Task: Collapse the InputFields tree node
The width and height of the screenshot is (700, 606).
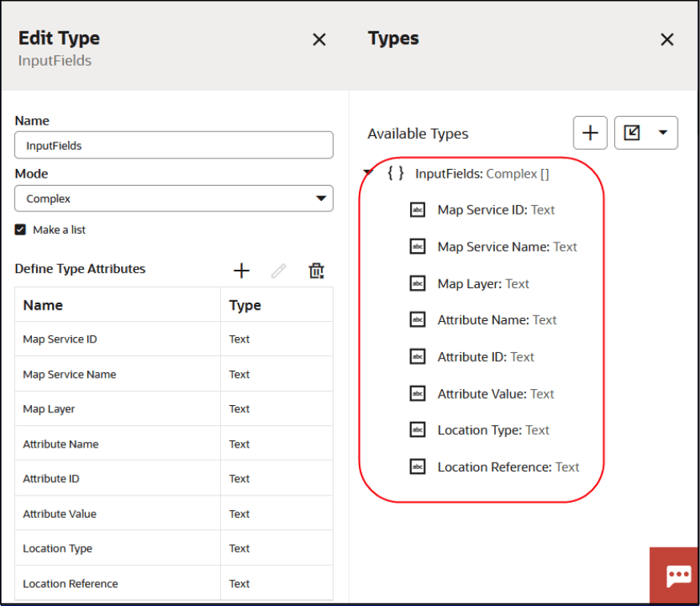Action: click(x=369, y=171)
